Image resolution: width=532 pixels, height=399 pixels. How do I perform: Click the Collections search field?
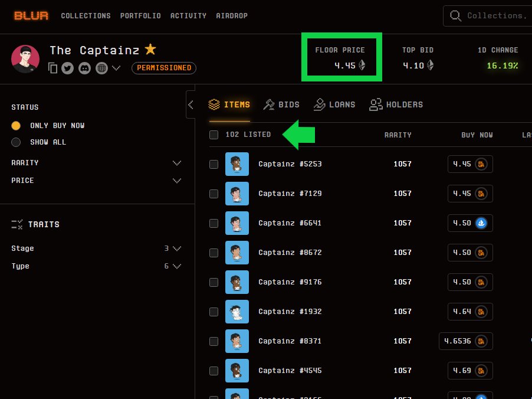coord(488,15)
